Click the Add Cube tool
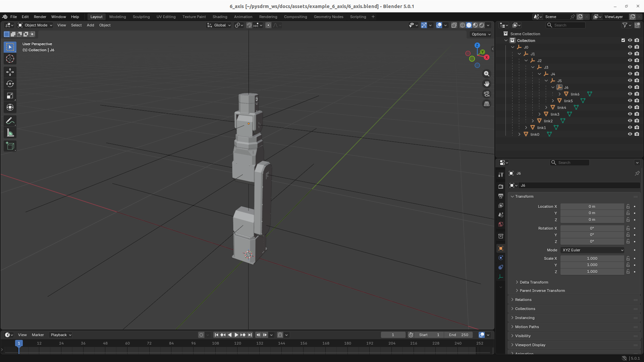This screenshot has width=644, height=362. click(x=10, y=146)
